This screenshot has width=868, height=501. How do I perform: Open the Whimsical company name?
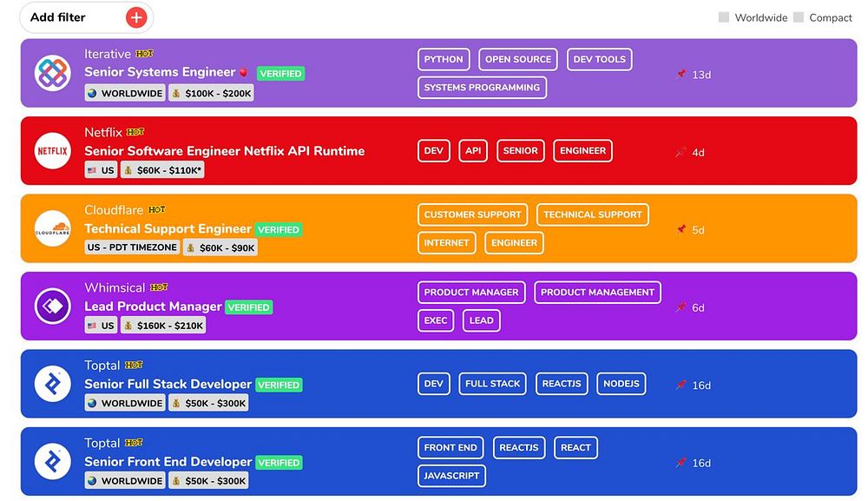pos(115,287)
